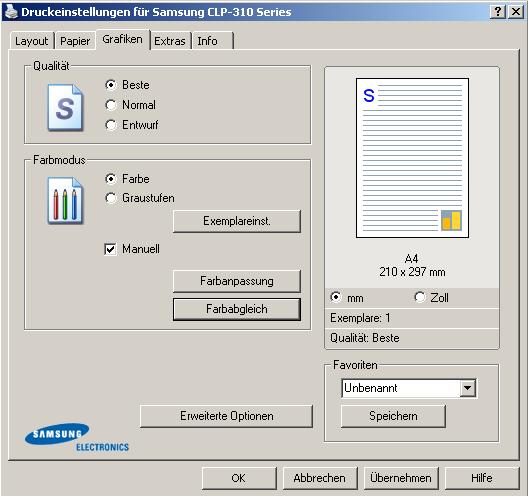
Task: Select the Grafiken tab
Action: 123,39
